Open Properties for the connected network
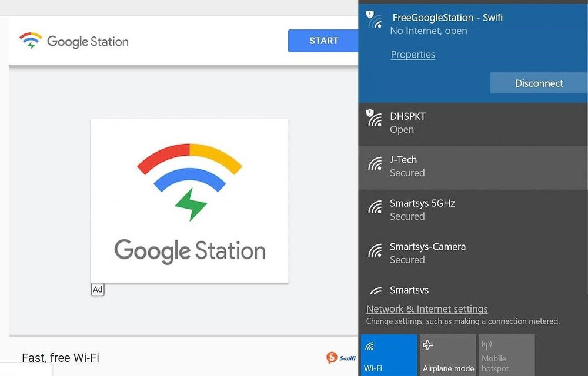 coord(412,54)
